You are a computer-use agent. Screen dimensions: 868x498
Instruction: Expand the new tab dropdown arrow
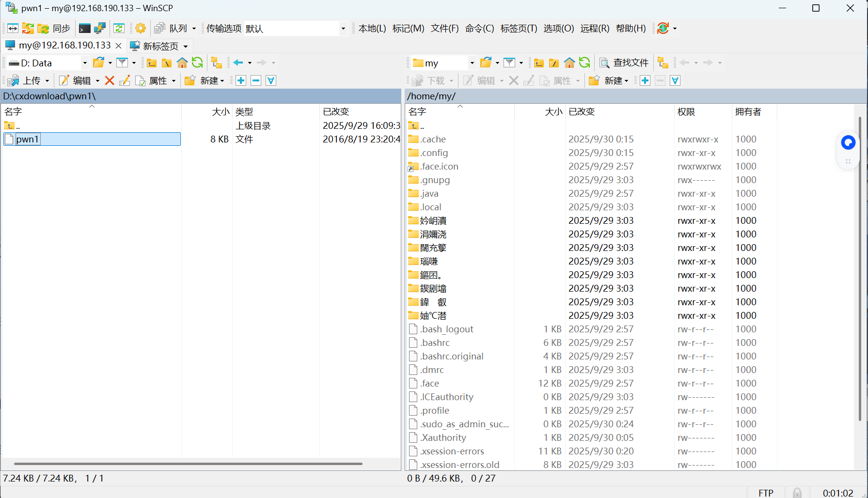pyautogui.click(x=185, y=47)
